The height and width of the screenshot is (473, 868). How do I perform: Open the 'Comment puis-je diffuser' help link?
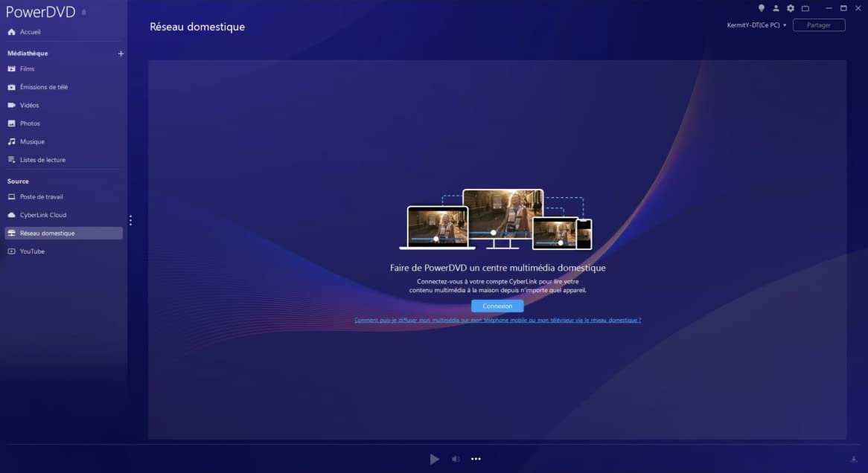click(x=498, y=321)
